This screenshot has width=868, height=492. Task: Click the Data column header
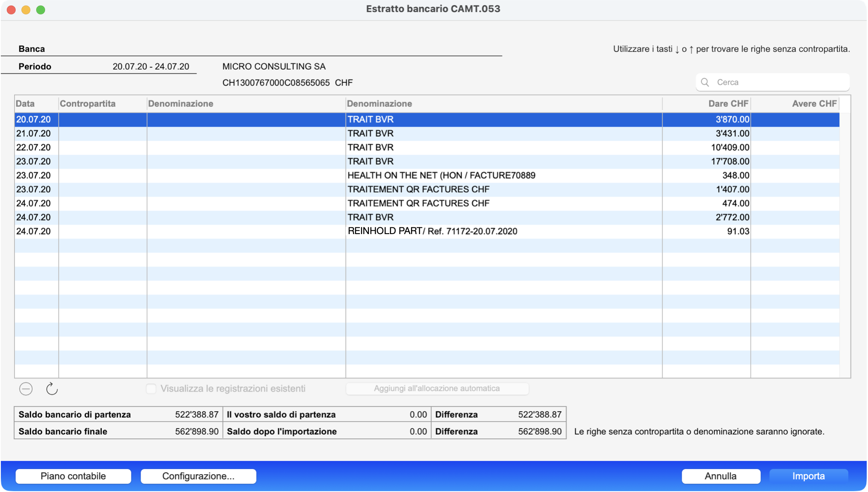point(26,104)
